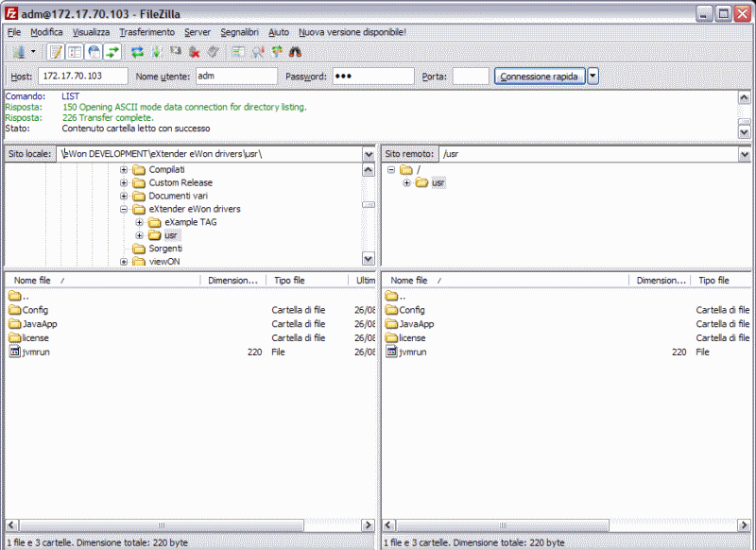This screenshot has height=550, width=756.
Task: Click the Password input field
Action: 373,77
